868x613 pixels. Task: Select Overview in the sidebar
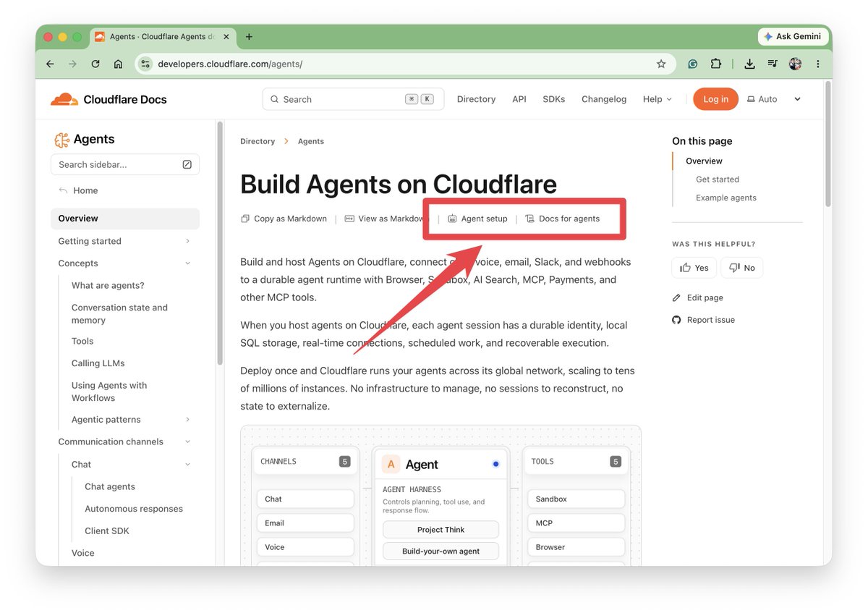(x=125, y=219)
